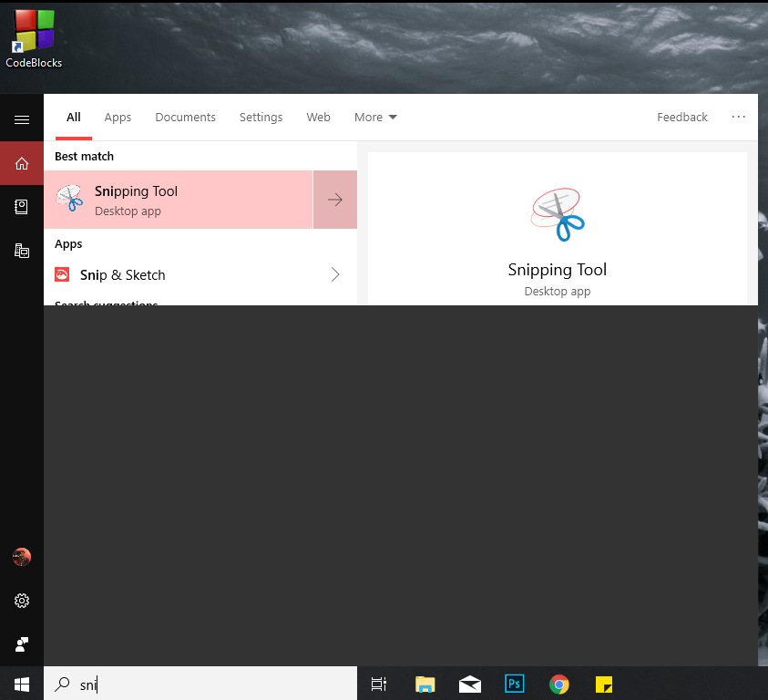Launch Photoshop from taskbar
The image size is (768, 700).
pyautogui.click(x=515, y=684)
